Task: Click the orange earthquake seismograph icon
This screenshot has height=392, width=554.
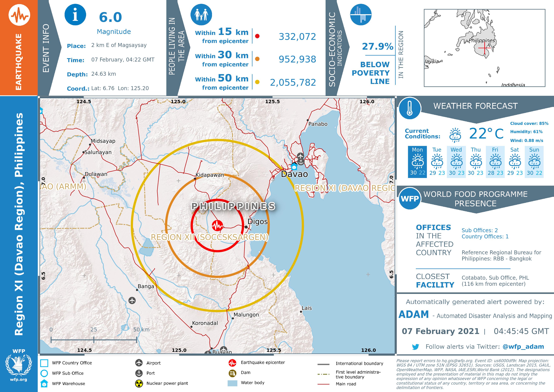Action: [x=19, y=15]
